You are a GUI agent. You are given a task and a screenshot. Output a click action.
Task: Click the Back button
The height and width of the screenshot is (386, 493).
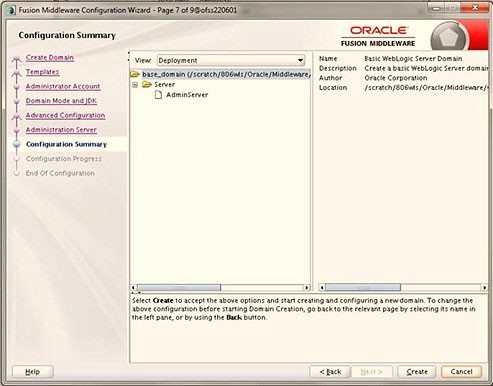(330, 372)
